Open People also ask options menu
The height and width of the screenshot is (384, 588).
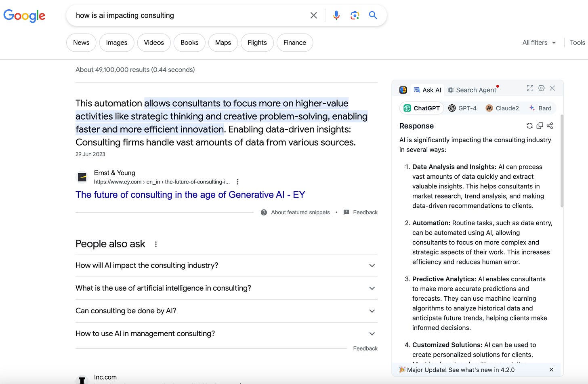click(156, 244)
